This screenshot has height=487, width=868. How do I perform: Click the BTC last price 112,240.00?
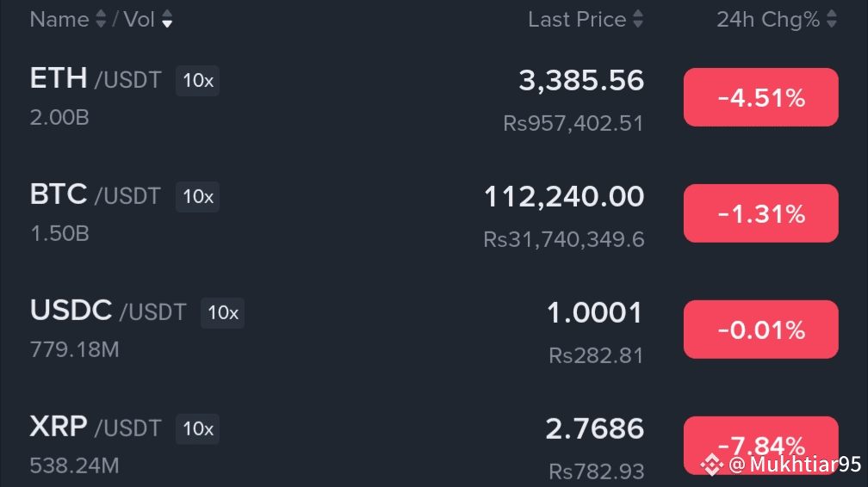tap(563, 197)
